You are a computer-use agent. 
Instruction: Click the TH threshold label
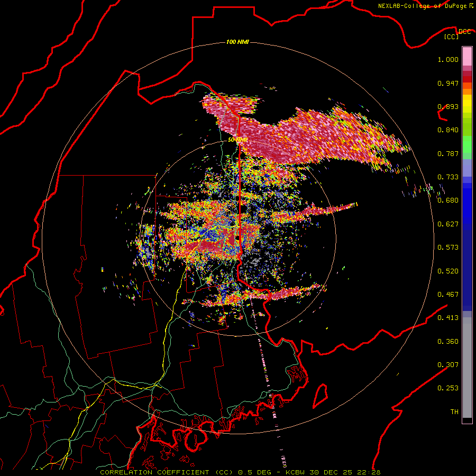coord(454,412)
